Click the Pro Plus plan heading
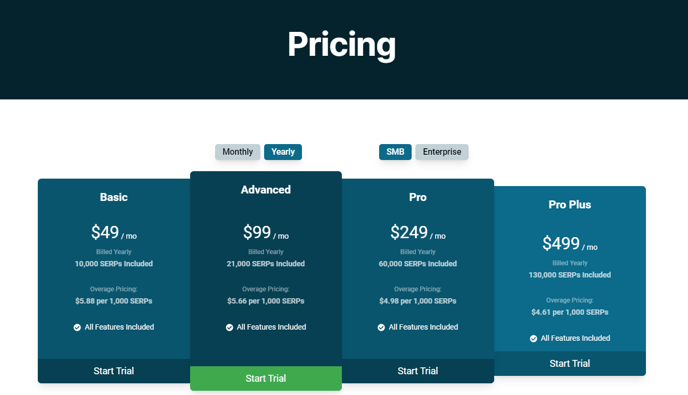Viewport: 688px width, 395px height. (x=570, y=205)
